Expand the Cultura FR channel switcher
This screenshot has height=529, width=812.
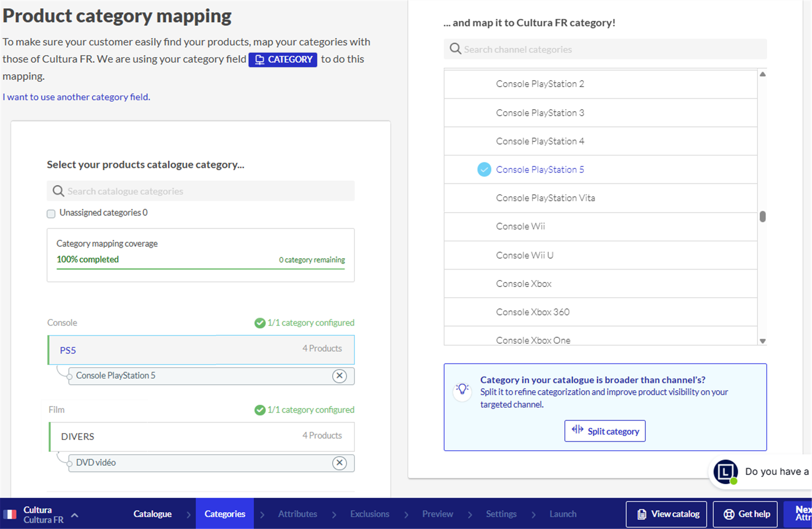pos(75,515)
